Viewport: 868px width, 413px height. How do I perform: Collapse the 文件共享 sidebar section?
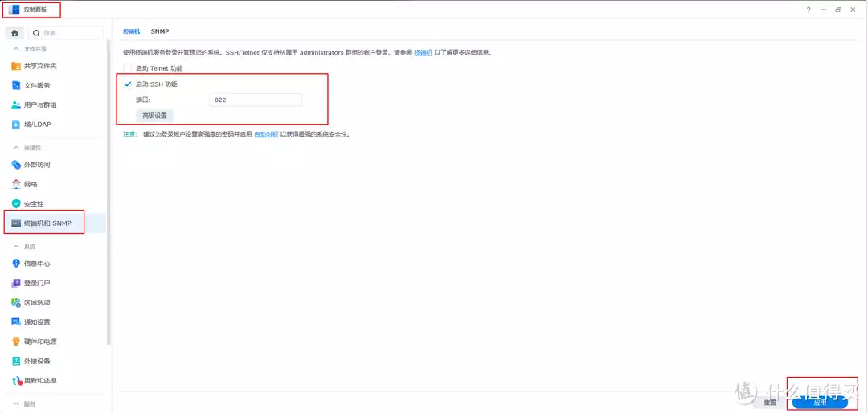[16, 49]
